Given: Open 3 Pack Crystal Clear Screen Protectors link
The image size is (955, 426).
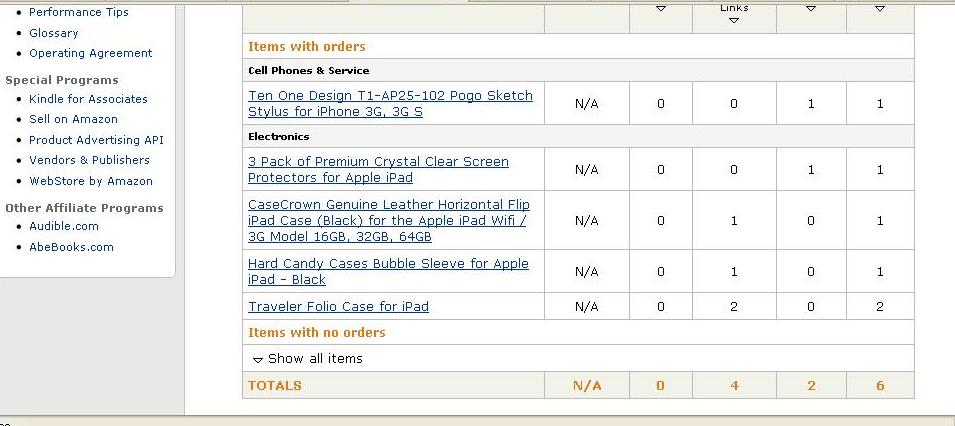Looking at the screenshot, I should click(x=378, y=169).
